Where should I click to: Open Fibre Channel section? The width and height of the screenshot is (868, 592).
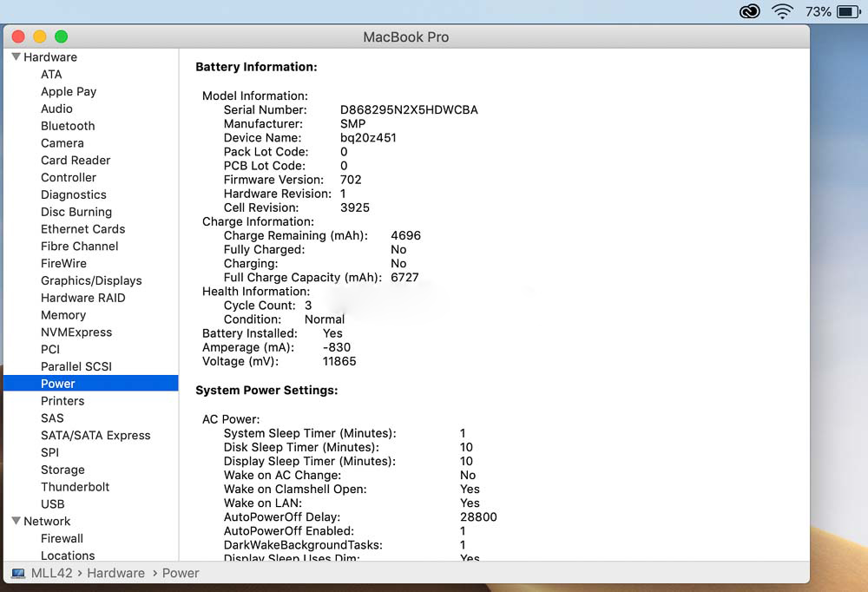[79, 246]
